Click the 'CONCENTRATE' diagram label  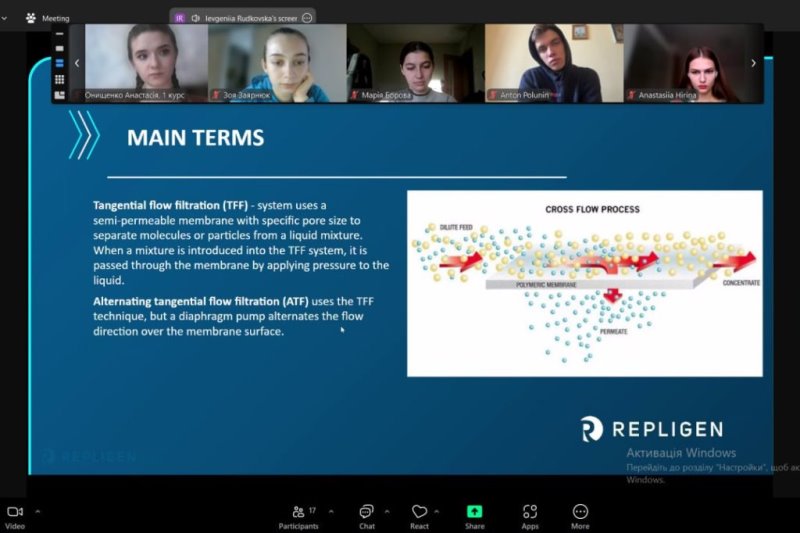(741, 283)
